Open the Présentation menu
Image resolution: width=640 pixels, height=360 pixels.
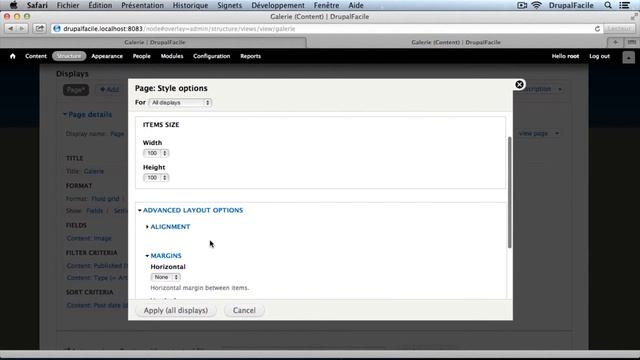coord(142,5)
